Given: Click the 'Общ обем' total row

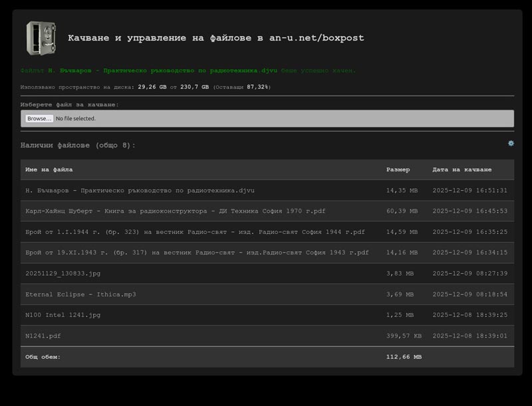Looking at the screenshot, I should [43, 357].
